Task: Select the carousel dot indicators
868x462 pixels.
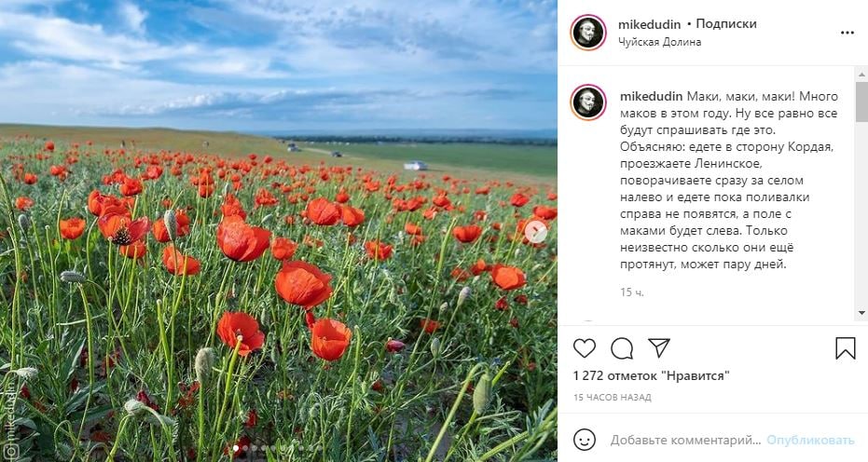Action: click(279, 448)
